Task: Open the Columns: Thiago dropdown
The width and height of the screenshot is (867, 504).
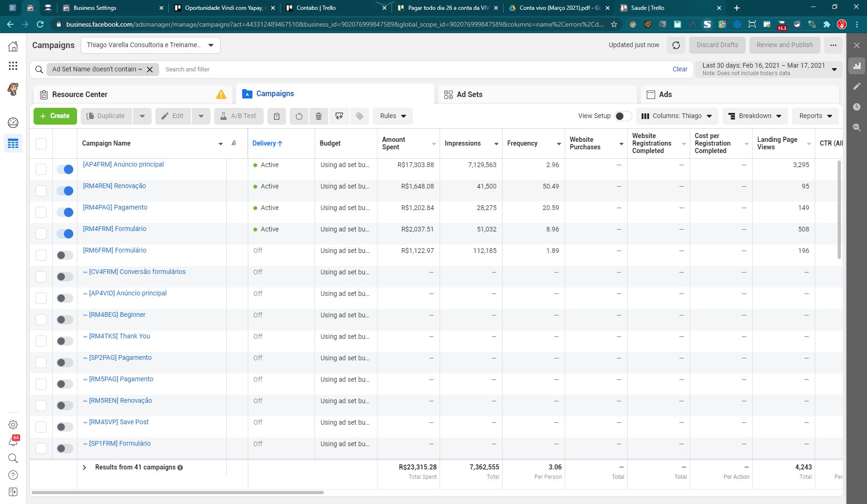Action: coord(677,116)
